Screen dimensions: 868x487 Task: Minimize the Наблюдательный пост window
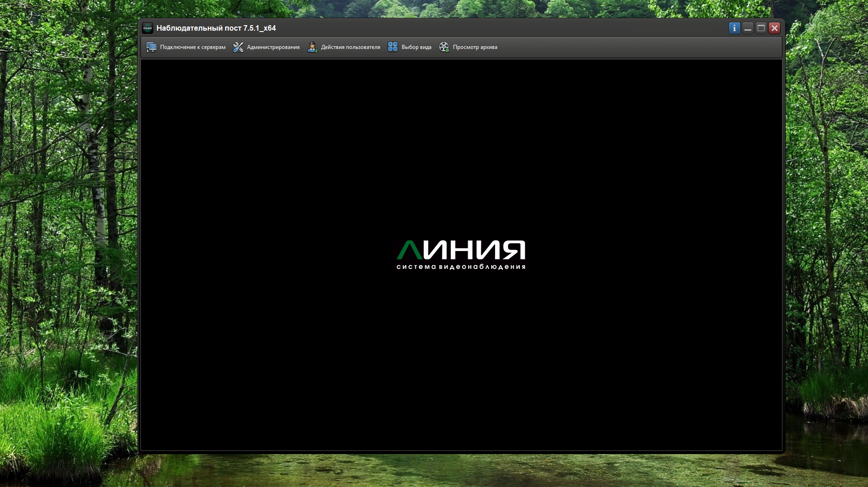tap(748, 28)
